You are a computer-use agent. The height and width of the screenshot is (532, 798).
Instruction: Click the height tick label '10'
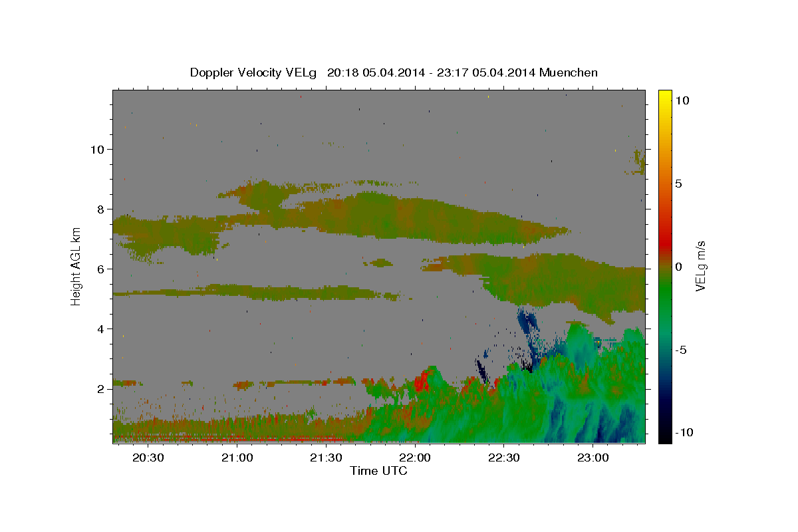click(x=97, y=149)
